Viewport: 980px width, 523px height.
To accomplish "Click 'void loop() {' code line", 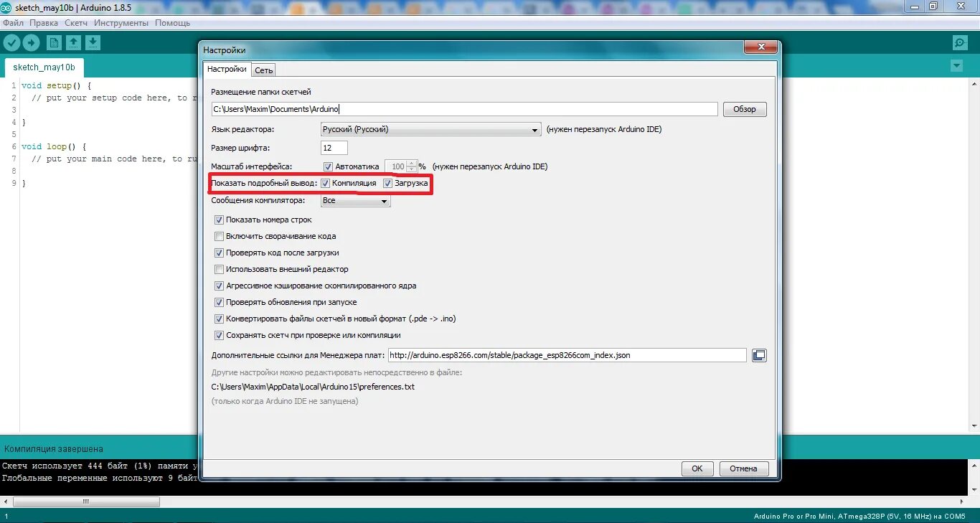I will point(54,146).
